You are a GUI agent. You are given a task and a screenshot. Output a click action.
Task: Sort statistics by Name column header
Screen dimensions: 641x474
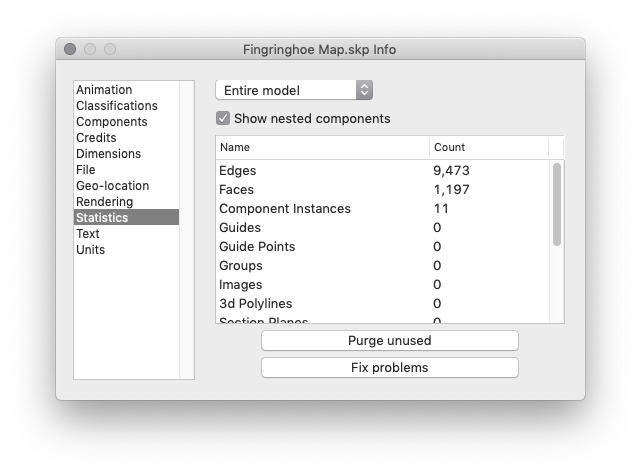point(322,147)
